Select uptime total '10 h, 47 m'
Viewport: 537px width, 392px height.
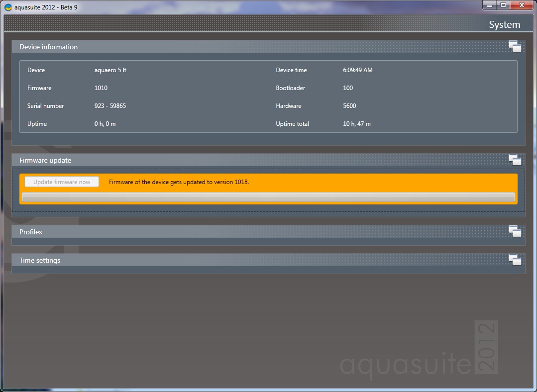(x=357, y=123)
